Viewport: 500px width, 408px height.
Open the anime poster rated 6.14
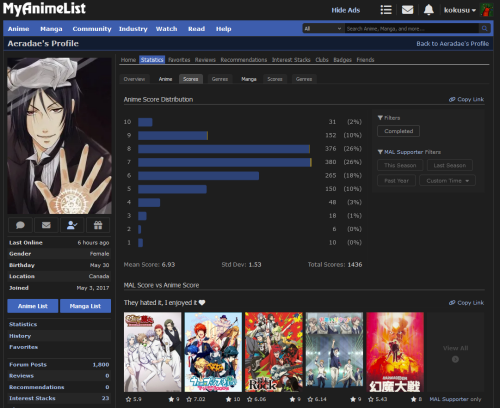point(334,352)
